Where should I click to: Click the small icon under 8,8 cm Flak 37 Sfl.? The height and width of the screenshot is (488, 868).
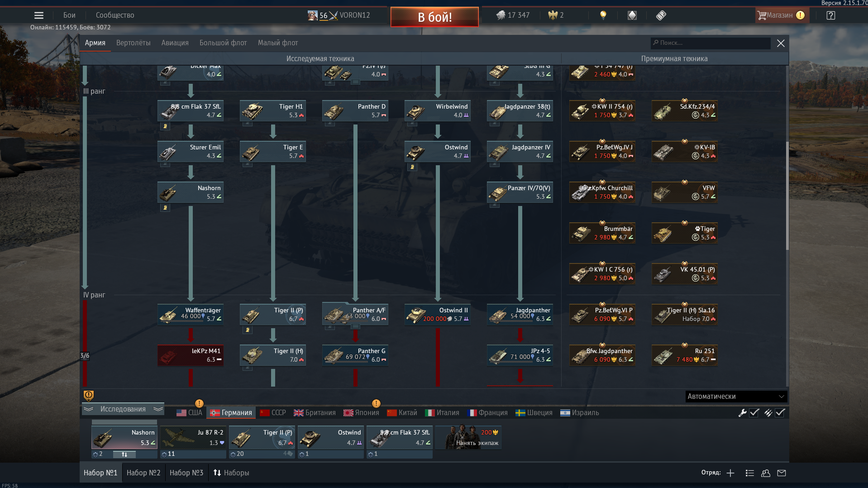[x=165, y=126]
